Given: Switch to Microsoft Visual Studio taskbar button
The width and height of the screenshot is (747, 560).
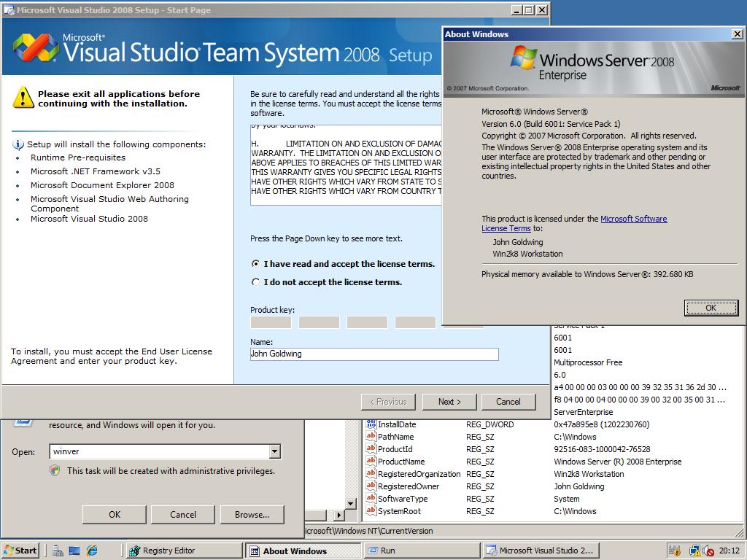Looking at the screenshot, I should tap(541, 551).
